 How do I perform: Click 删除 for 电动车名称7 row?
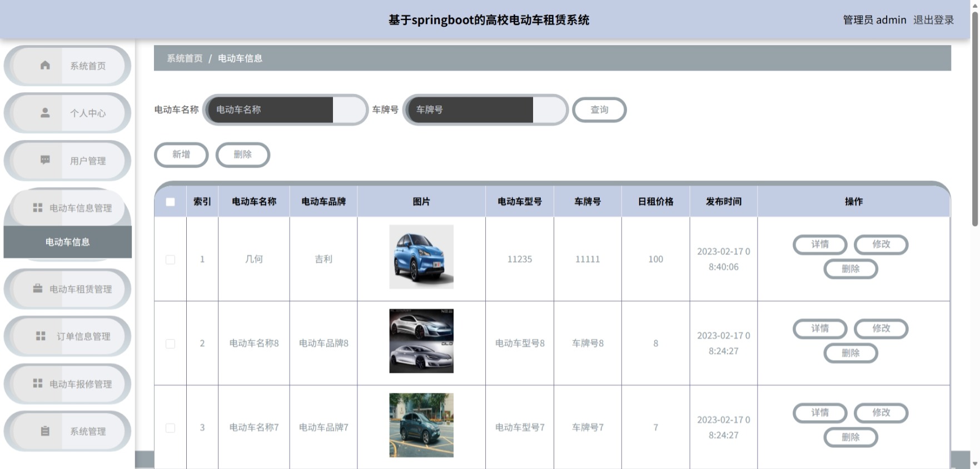pos(850,437)
